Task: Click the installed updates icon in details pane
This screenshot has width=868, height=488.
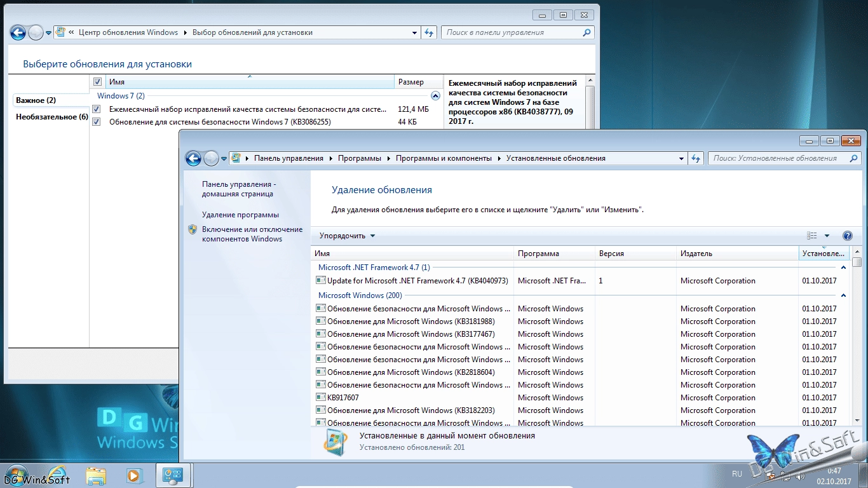Action: pos(336,442)
